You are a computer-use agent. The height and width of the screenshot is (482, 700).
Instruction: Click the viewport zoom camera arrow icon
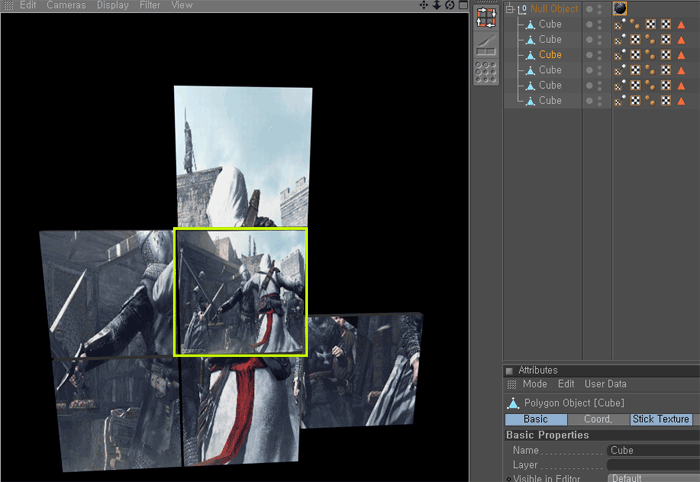point(437,5)
